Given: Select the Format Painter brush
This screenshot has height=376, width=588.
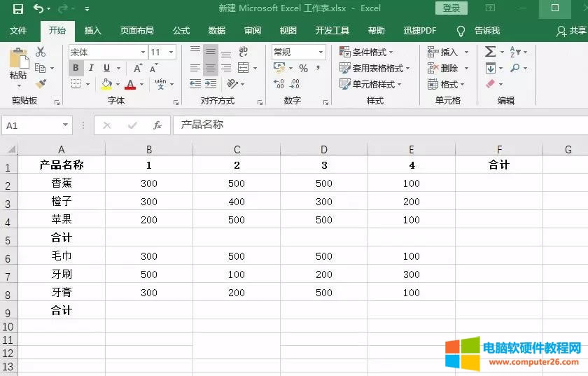Looking at the screenshot, I should [41, 83].
